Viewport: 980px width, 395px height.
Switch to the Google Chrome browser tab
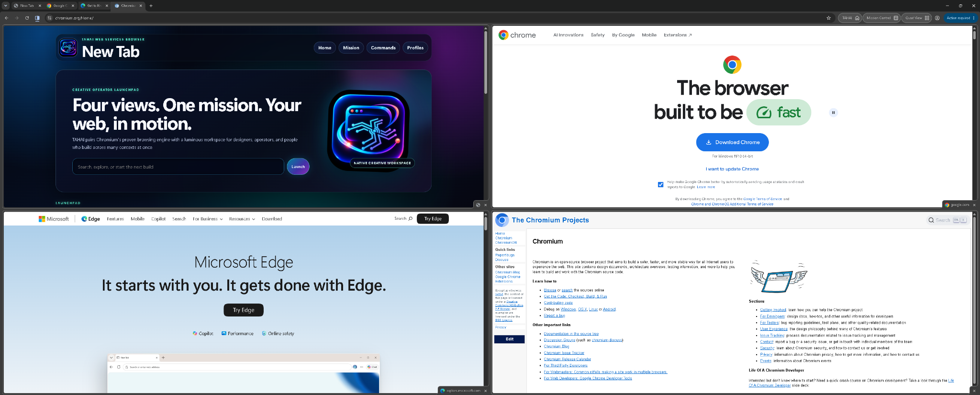point(60,6)
